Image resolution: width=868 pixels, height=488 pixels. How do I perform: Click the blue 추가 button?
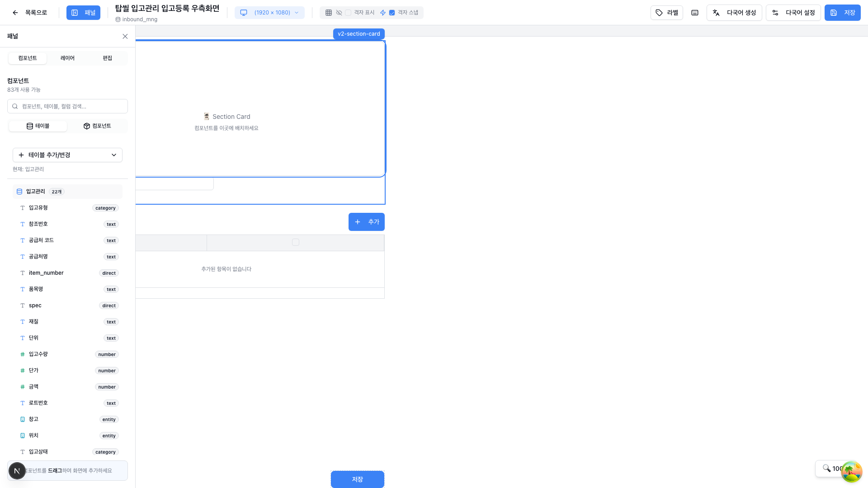coord(367,222)
